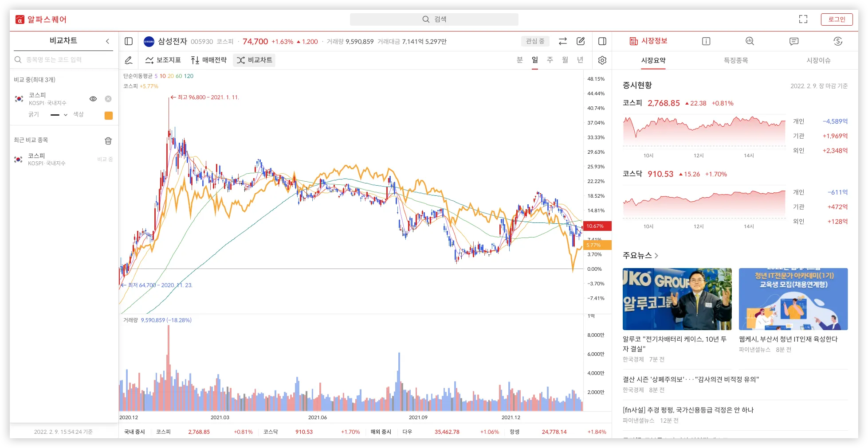Switch to the 시장요약 tab
Image resolution: width=868 pixels, height=448 pixels.
(x=653, y=60)
